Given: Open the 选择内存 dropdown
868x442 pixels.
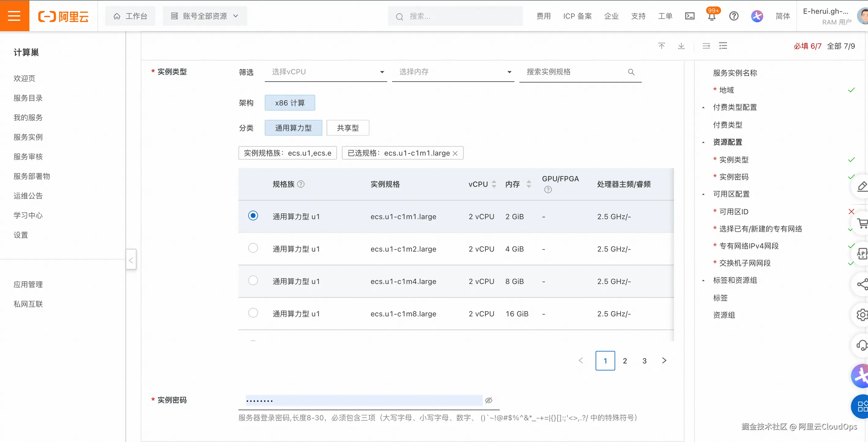Looking at the screenshot, I should tap(453, 72).
